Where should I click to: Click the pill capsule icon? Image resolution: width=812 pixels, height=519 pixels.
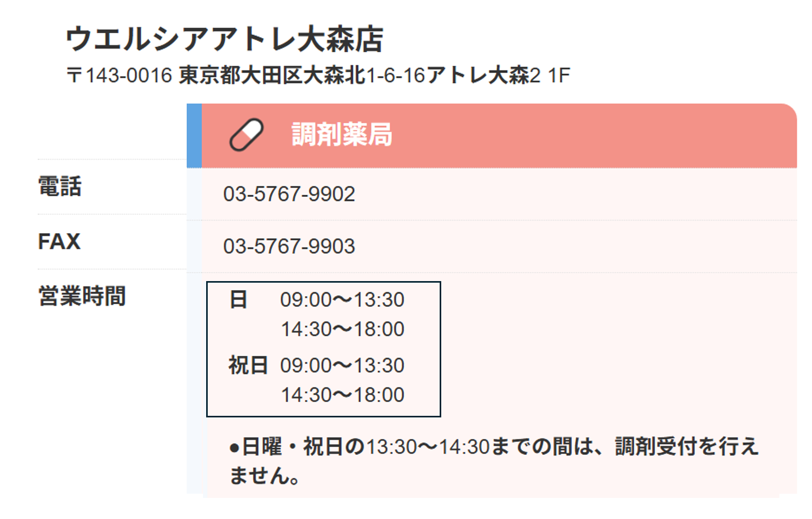[246, 135]
